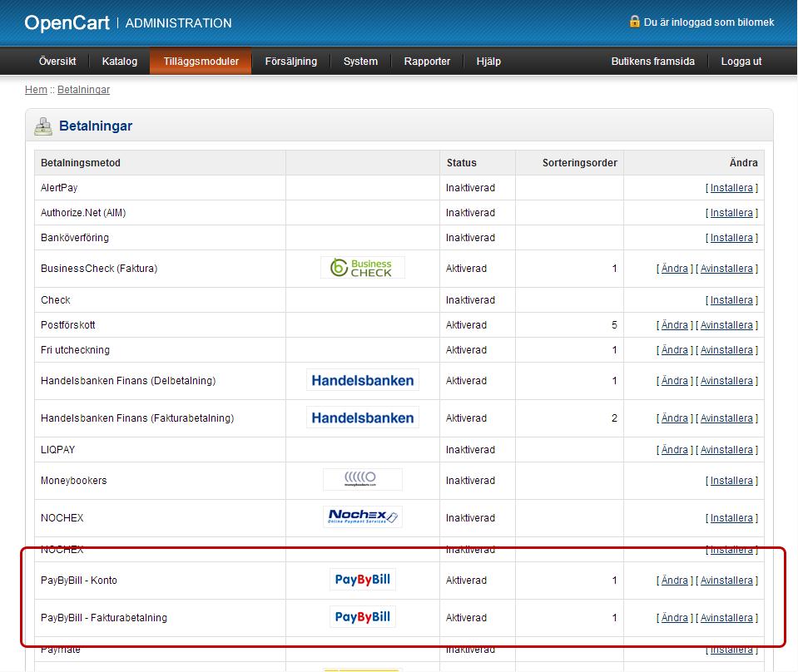This screenshot has height=672, width=798.
Task: Click the PayByBill logo for Konto
Action: tap(362, 580)
